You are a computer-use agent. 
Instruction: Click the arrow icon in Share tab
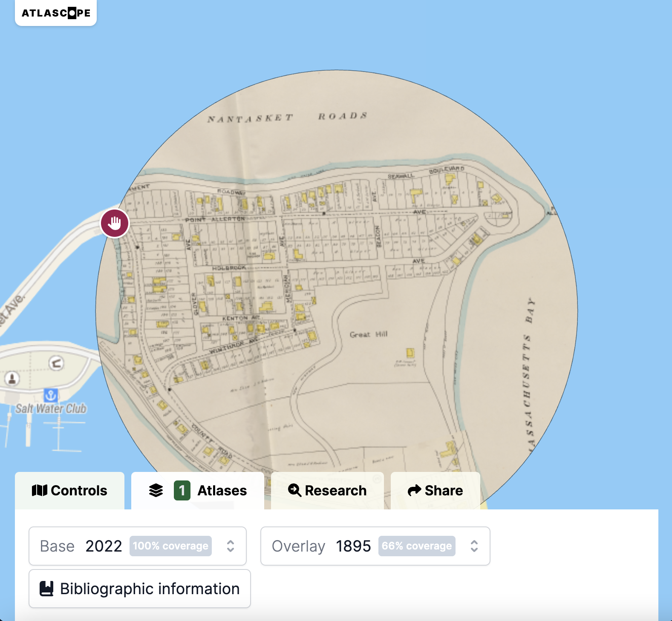[x=414, y=490]
